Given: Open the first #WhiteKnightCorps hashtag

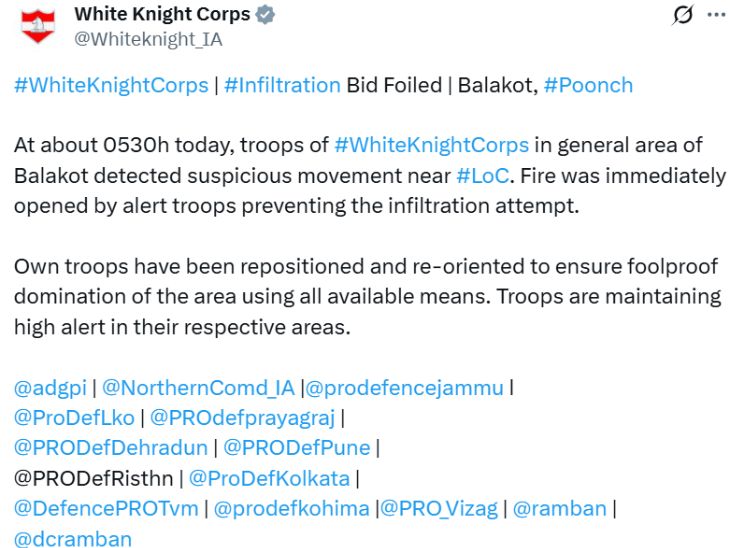Looking at the screenshot, I should click(111, 86).
